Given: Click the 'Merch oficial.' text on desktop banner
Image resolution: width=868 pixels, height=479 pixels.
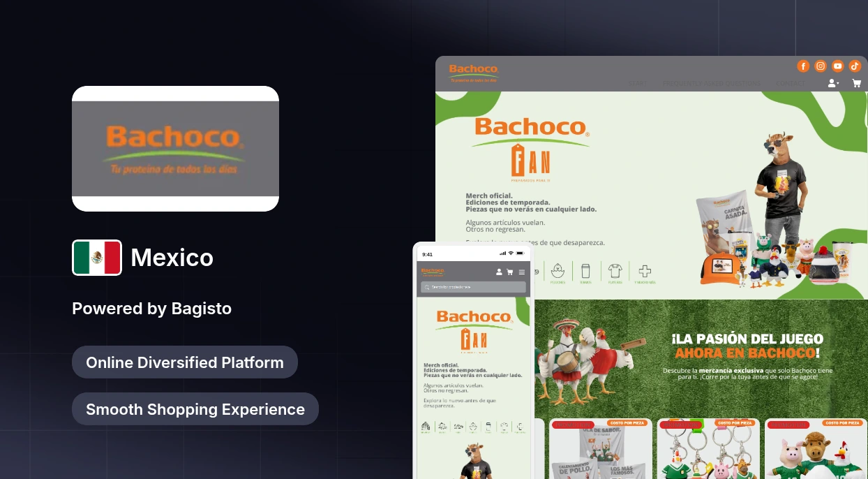Looking at the screenshot, I should pos(489,196).
